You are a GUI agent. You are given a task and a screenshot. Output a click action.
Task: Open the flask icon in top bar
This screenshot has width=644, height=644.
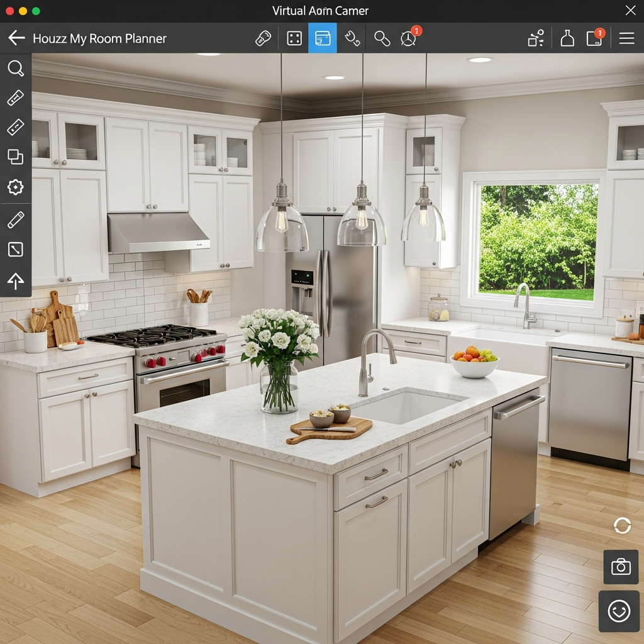click(x=567, y=38)
